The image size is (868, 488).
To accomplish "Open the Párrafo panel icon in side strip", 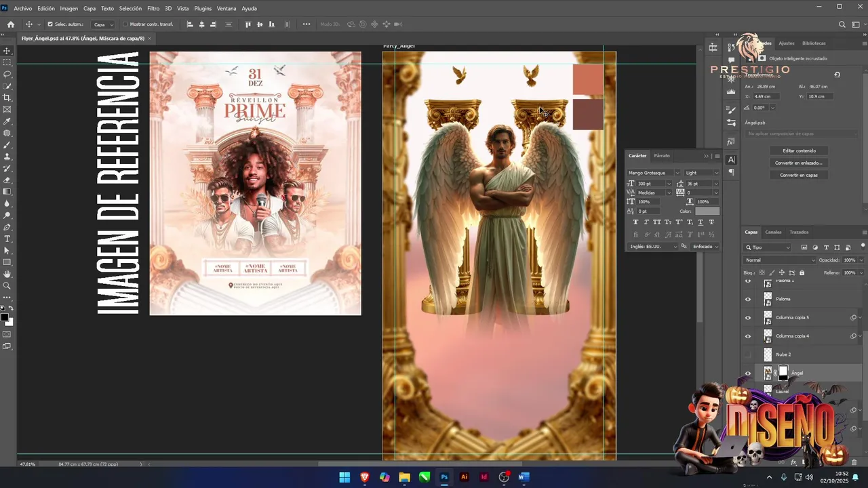I will (x=731, y=172).
